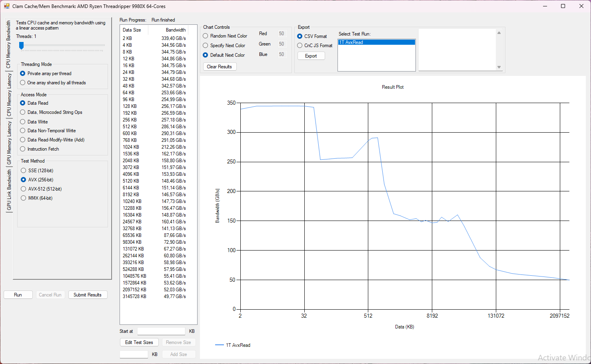Click the 1T AvxRead chart legend entry
This screenshot has width=591, height=364.
click(x=233, y=345)
